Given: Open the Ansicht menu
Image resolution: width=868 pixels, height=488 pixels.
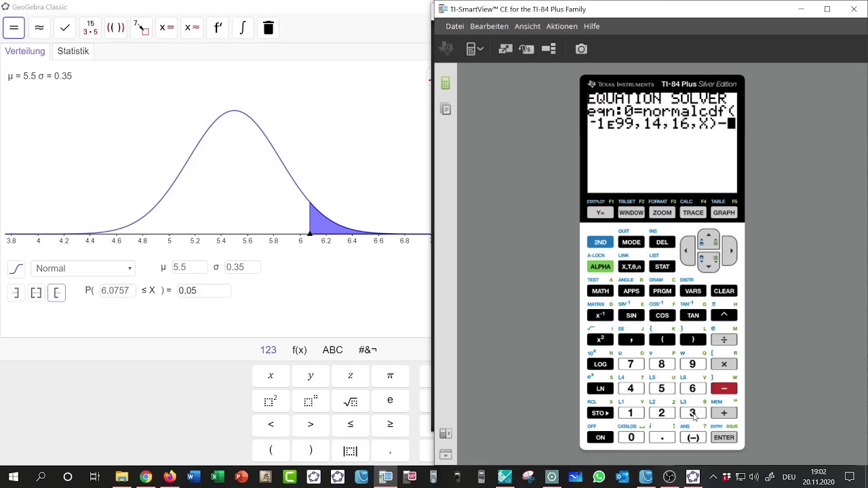Looking at the screenshot, I should (528, 26).
